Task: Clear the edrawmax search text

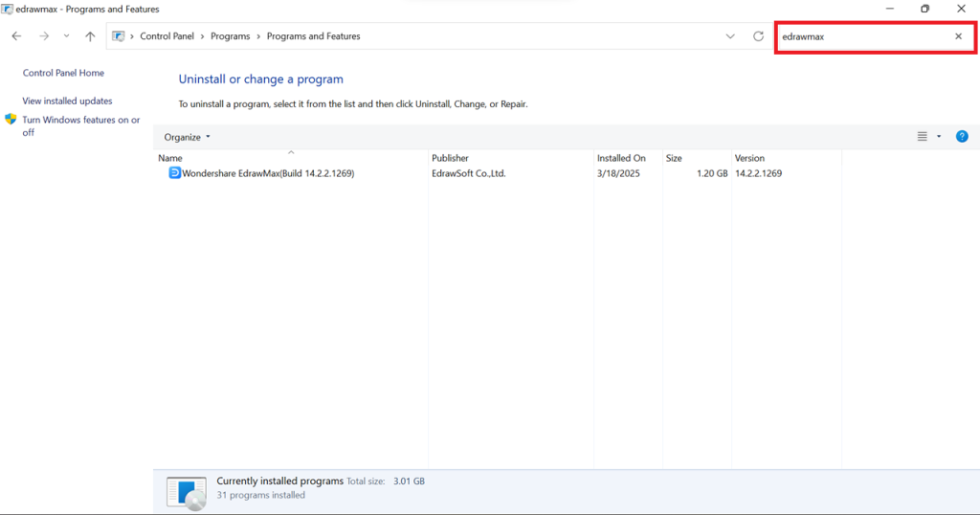Action: tap(958, 36)
